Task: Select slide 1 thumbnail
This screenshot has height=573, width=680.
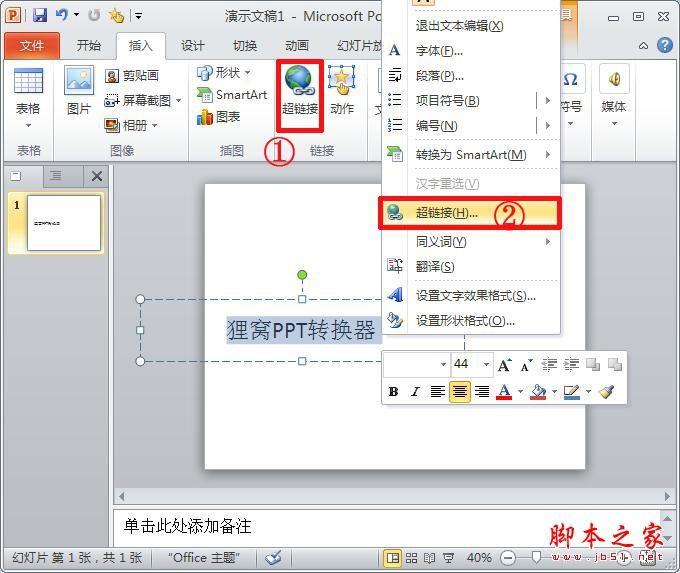Action: [x=64, y=223]
